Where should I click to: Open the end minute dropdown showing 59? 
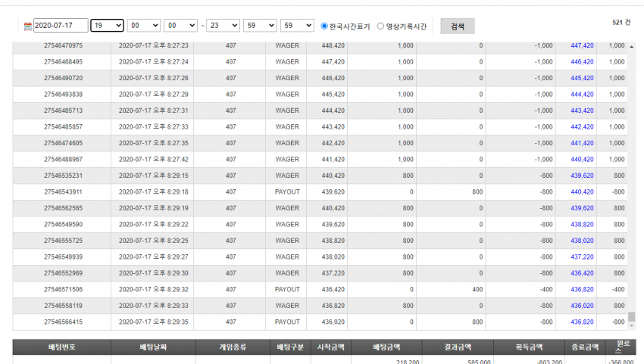(260, 26)
